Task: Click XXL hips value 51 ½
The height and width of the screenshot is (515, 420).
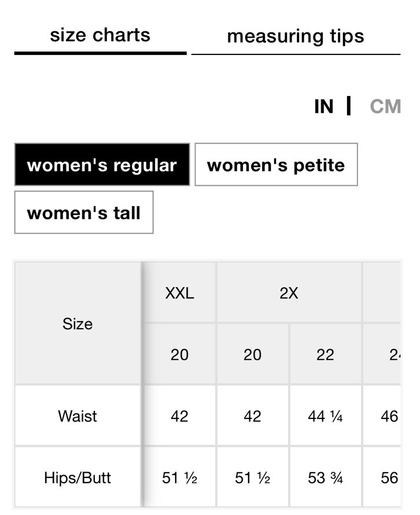Action: point(179,477)
